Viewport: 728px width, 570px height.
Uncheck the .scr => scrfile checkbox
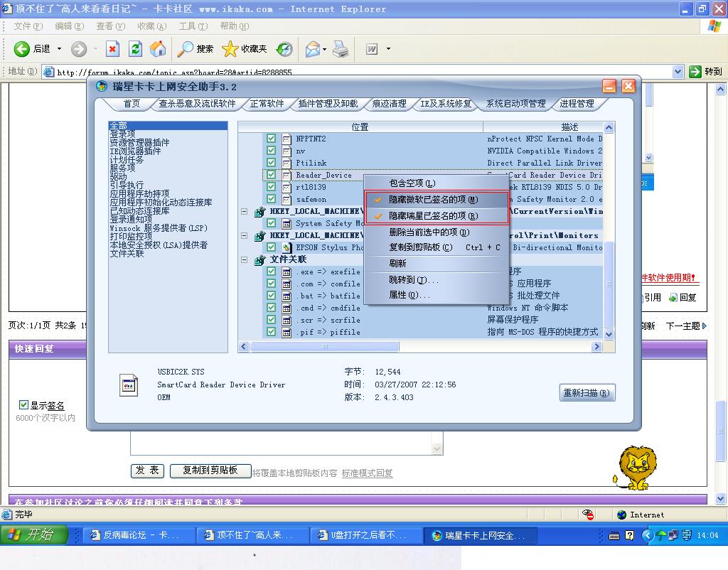[x=271, y=319]
